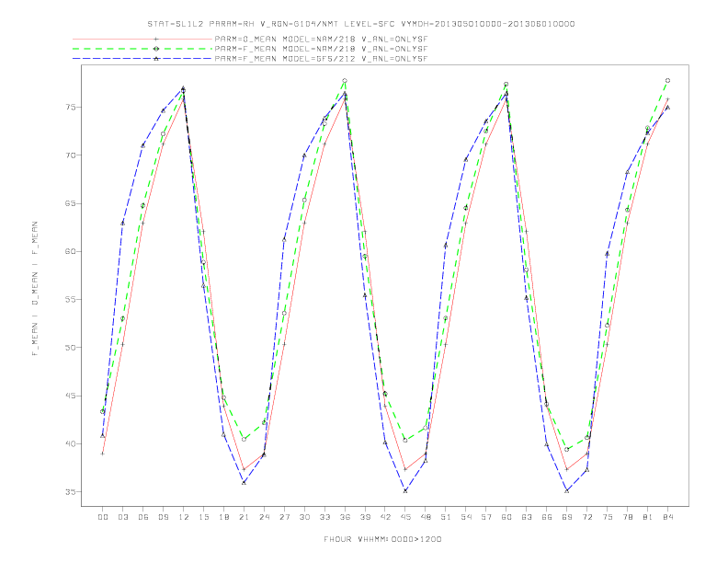Click the x-axis label FHOUR VHHMM:0000>1200
The height and width of the screenshot is (563, 728).
[x=382, y=539]
